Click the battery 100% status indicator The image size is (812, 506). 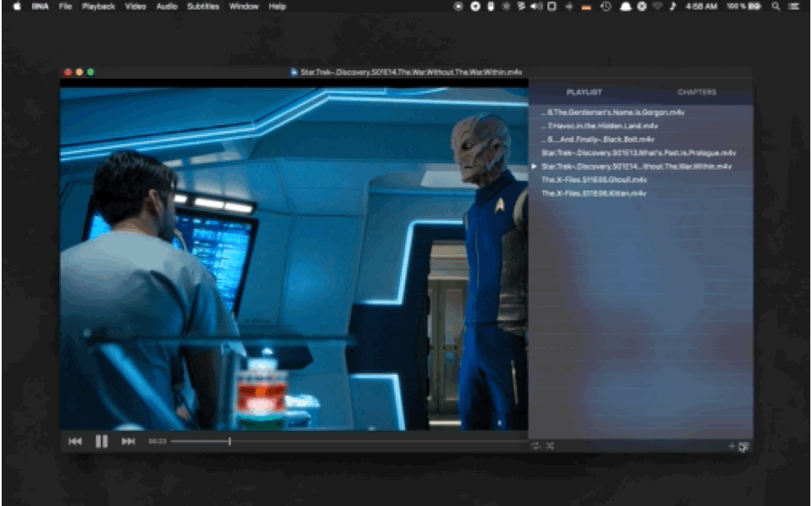pos(743,6)
